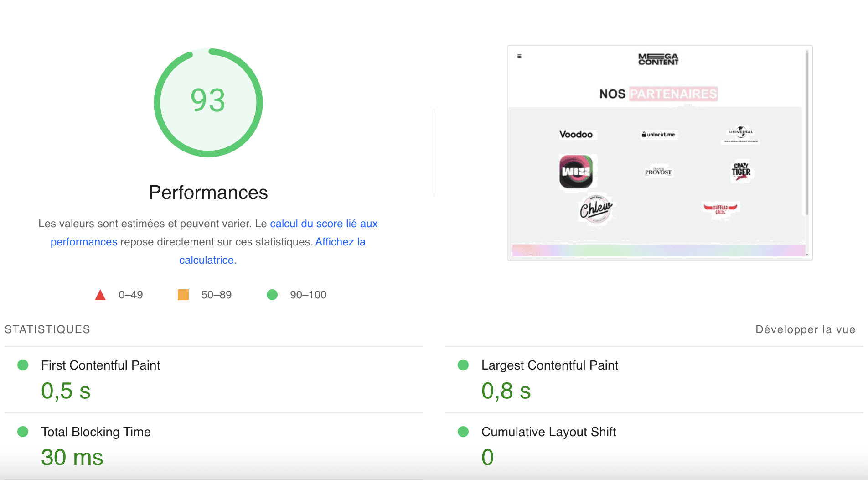Click the '90–100' legend range text
Screen dimensions: 868x480
point(308,295)
